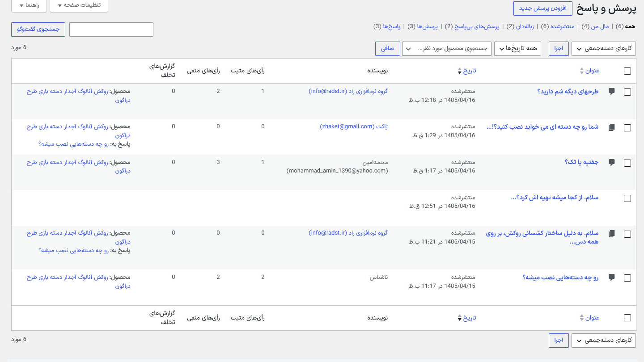Select checkbox for 'رو چه دسته‌هایی نصب میشه؟'
Screen dimensions: 644x362
click(x=627, y=278)
